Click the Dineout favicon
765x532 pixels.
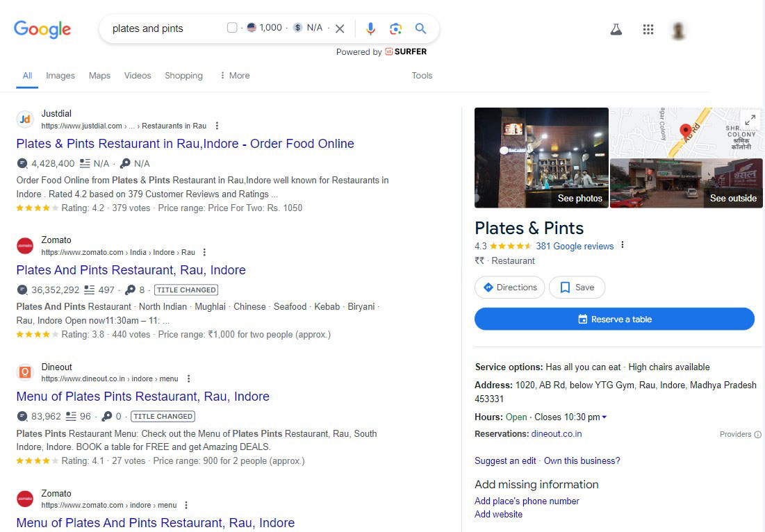(26, 372)
